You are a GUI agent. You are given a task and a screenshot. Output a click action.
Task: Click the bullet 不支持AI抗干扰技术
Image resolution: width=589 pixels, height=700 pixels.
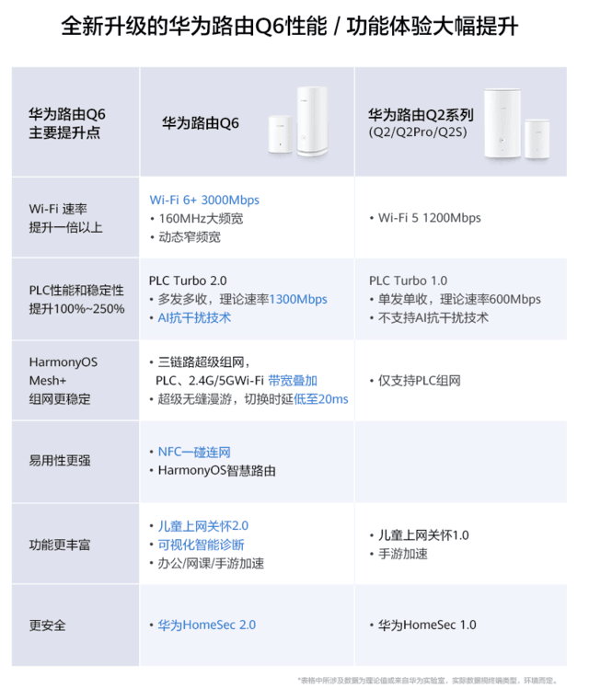click(429, 318)
